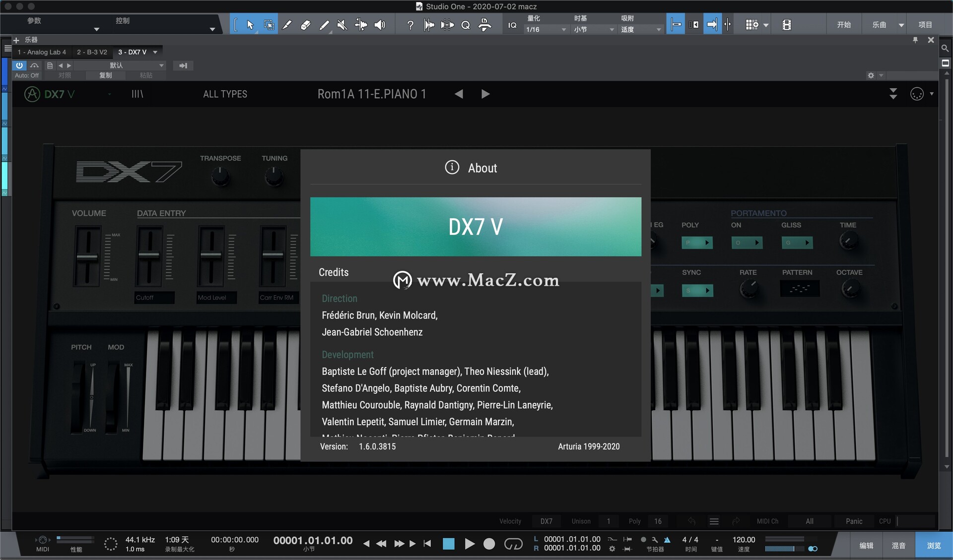Click the record button
Viewport: 953px width, 560px height.
pyautogui.click(x=489, y=544)
